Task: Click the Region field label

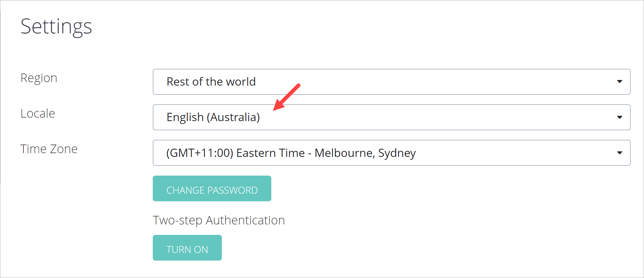Action: (x=39, y=78)
